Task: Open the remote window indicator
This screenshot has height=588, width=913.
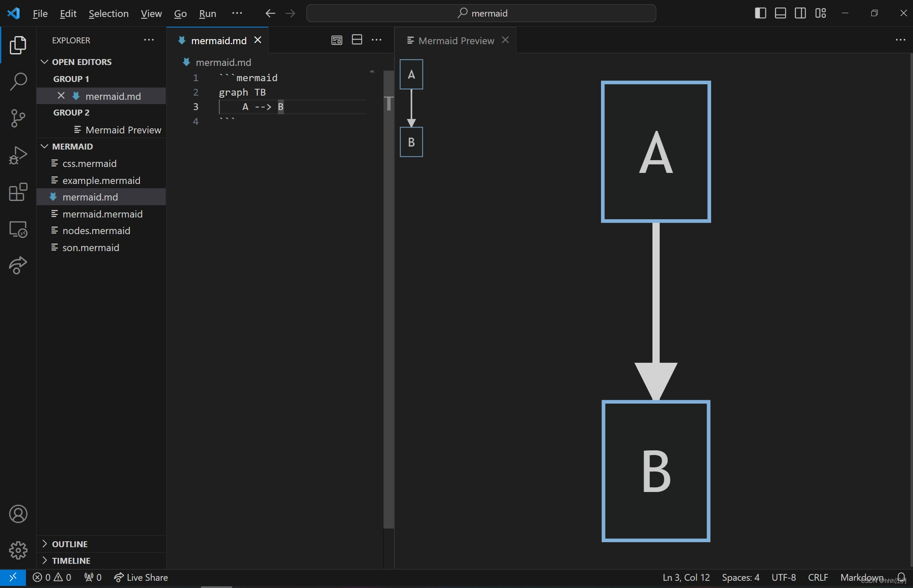Action: pos(13,577)
